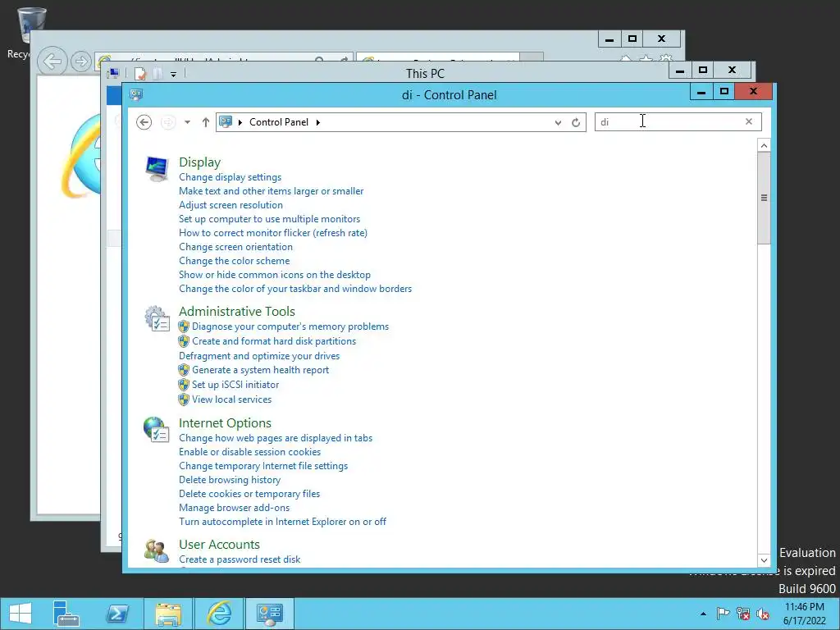Show hidden tray icons arrow
The width and height of the screenshot is (840, 630).
tap(703, 614)
